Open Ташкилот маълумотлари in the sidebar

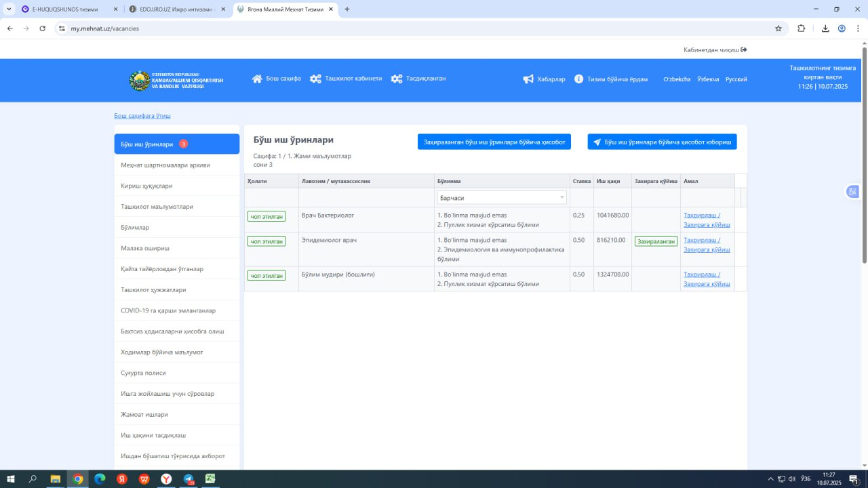pos(157,207)
